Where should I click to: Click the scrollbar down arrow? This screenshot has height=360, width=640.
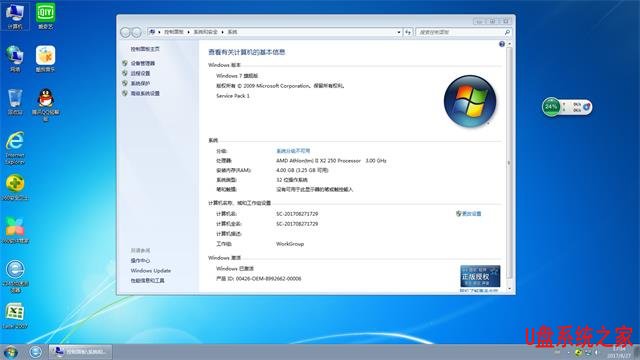pyautogui.click(x=509, y=289)
